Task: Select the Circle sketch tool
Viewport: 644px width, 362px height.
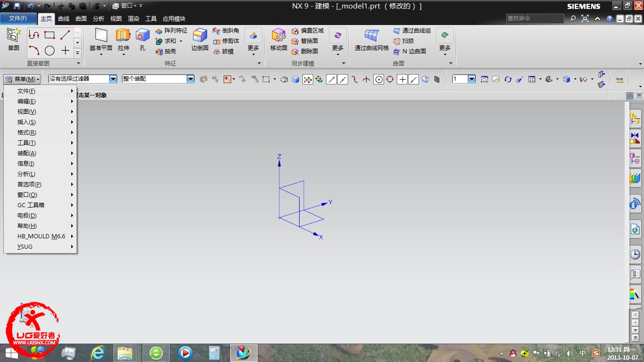Action: 50,51
